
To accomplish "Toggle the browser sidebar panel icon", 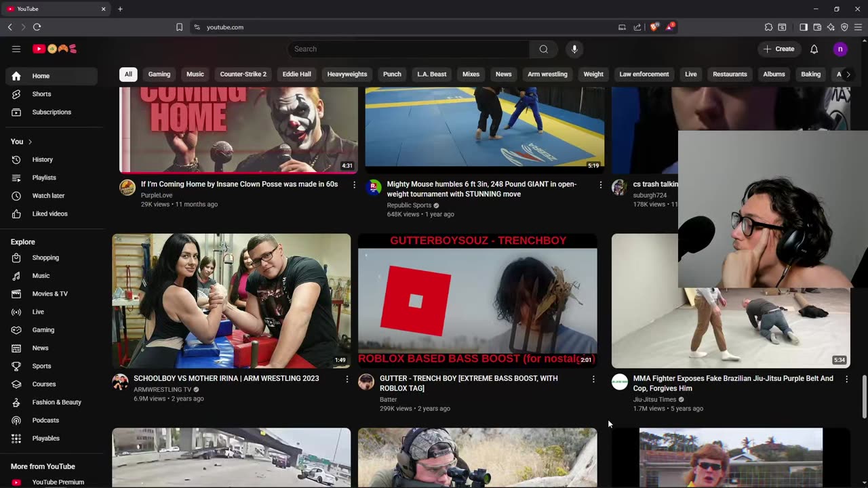I will [804, 27].
